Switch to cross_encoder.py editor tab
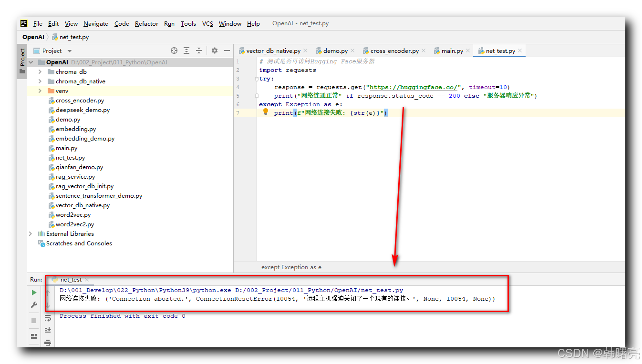 (394, 51)
